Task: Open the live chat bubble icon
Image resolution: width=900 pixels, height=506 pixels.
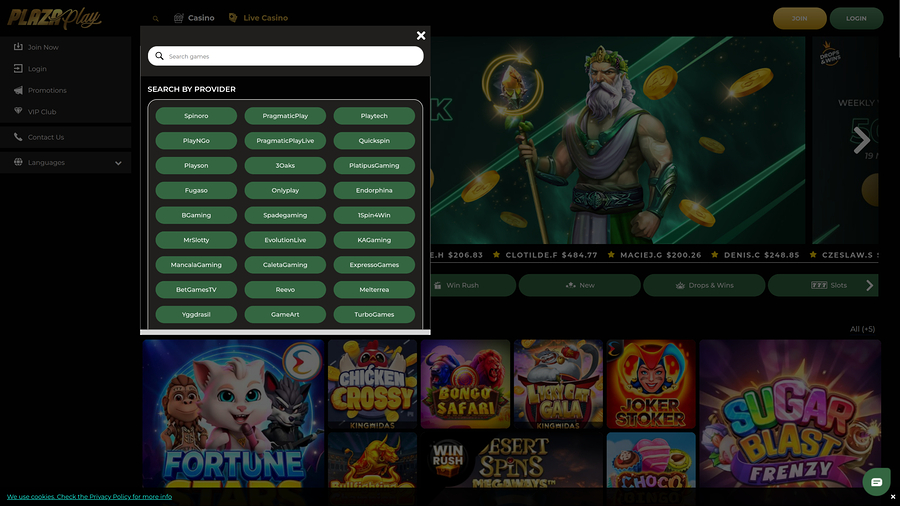Action: (x=876, y=482)
